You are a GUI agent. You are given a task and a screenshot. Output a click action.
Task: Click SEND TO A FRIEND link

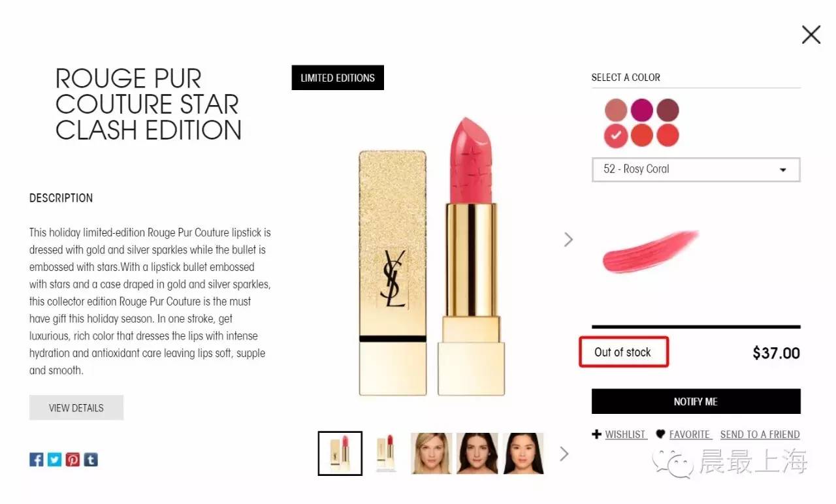pyautogui.click(x=760, y=434)
